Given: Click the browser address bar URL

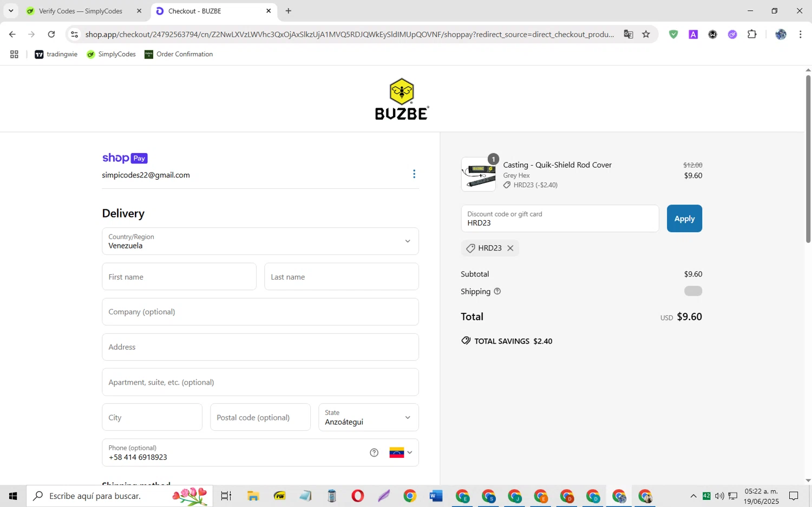Looking at the screenshot, I should [349, 34].
